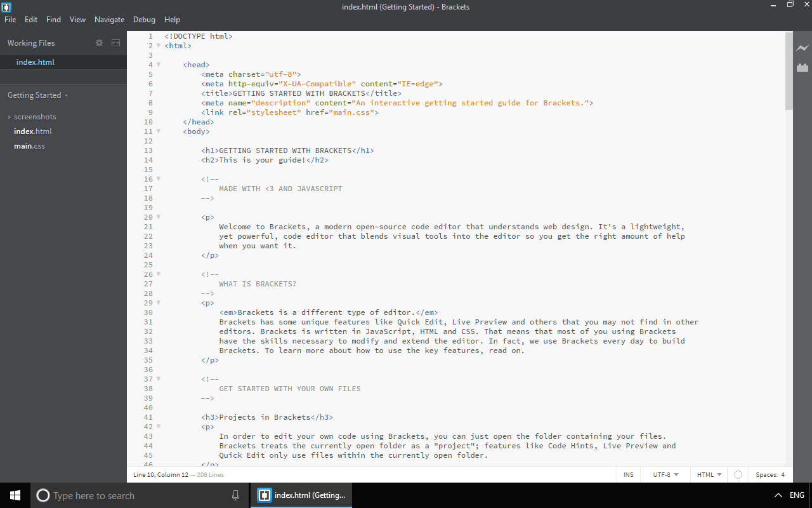Image resolution: width=812 pixels, height=508 pixels.
Task: Fold the paragraph at line 20
Action: click(x=159, y=217)
